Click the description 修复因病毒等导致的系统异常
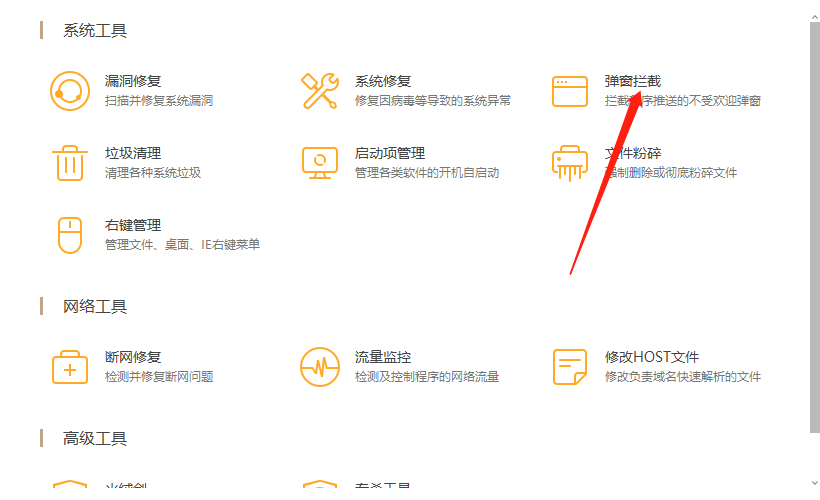 click(x=432, y=100)
